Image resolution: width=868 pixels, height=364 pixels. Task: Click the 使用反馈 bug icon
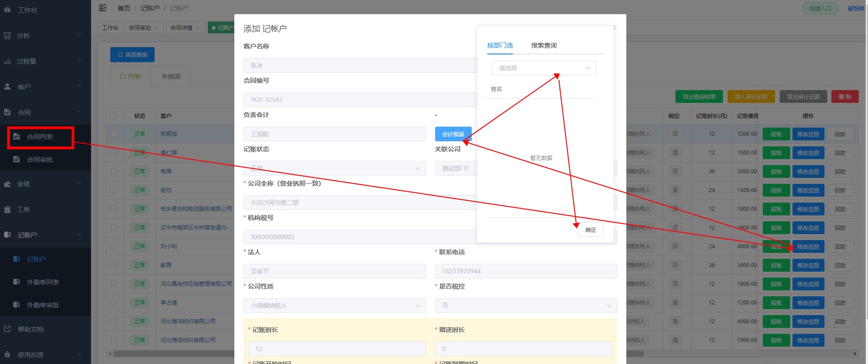click(x=7, y=354)
